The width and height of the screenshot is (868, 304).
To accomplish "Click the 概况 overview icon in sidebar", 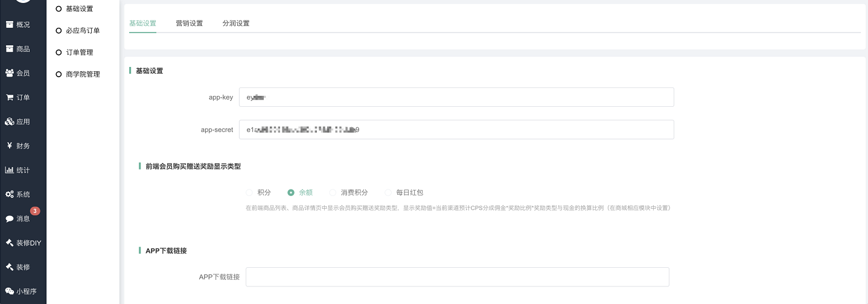I will pyautogui.click(x=9, y=25).
